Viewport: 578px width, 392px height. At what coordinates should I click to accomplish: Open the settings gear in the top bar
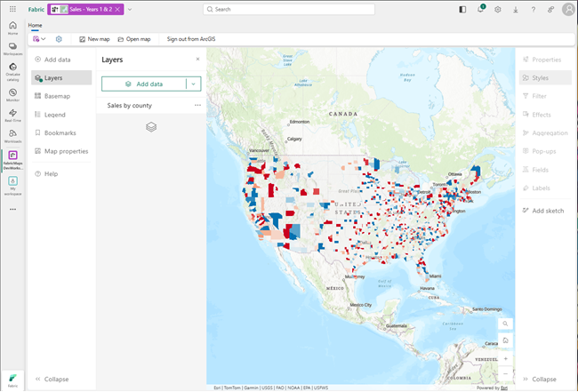[498, 10]
